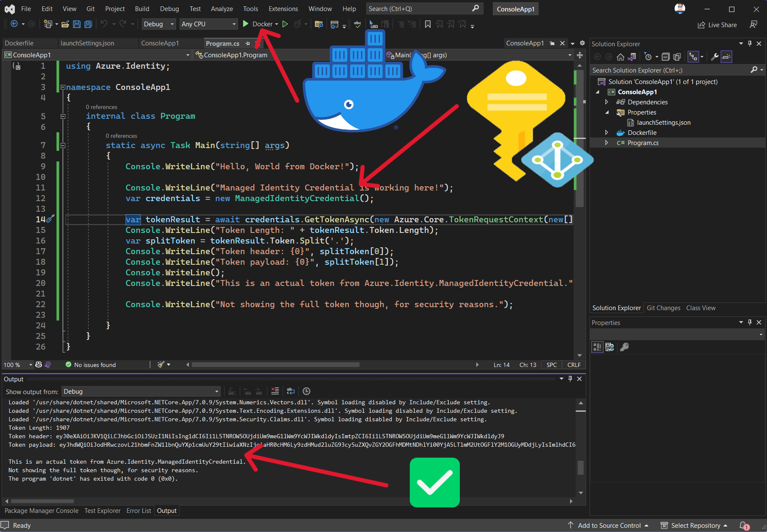Expand the Dependencies node in Solution Explorer

coord(607,102)
